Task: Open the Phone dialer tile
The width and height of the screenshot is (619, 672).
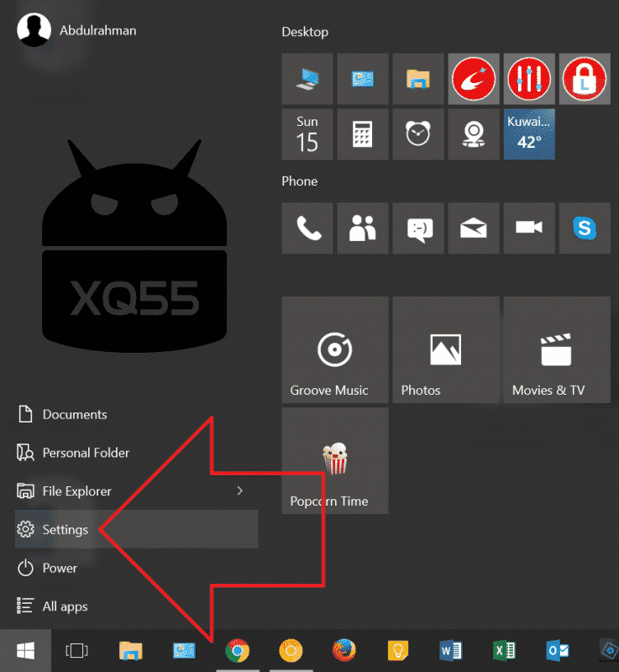Action: (x=307, y=228)
